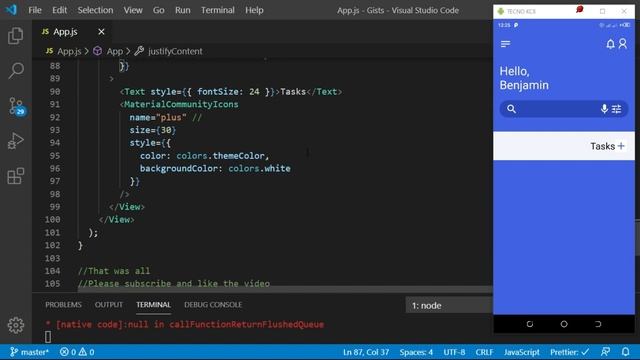Screen dimensions: 640x360
Task: Click the 'backgroundColor' property in code
Action: pyautogui.click(x=179, y=168)
